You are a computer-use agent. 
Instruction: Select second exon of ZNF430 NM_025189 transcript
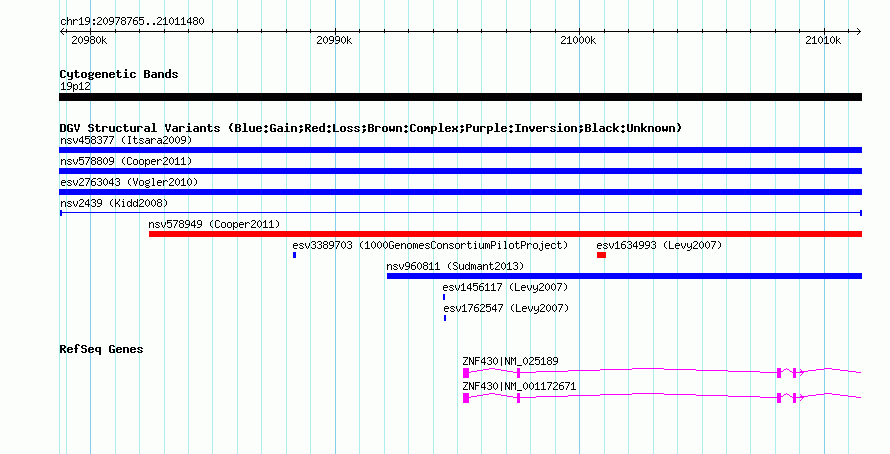tap(519, 373)
